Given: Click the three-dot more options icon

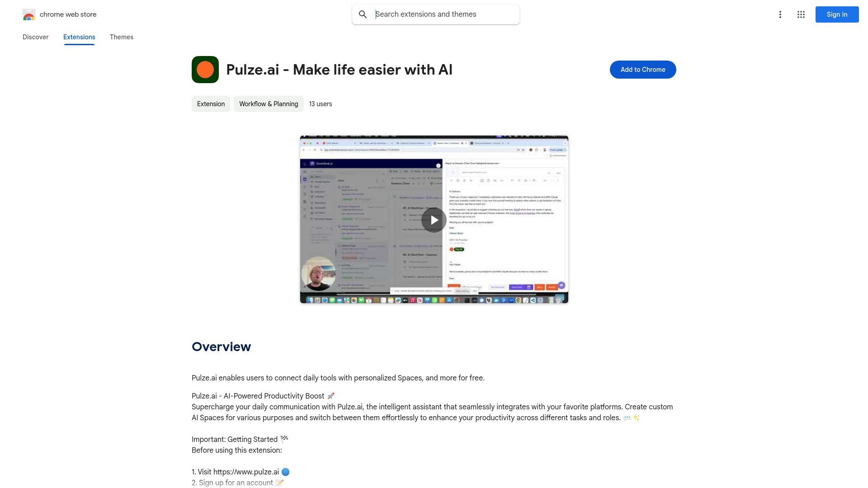Looking at the screenshot, I should click(779, 14).
